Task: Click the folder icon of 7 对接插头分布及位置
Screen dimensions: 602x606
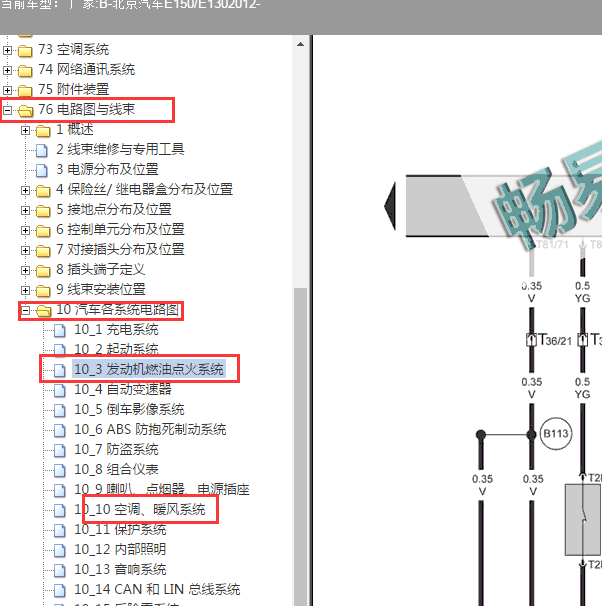Action: pos(43,250)
